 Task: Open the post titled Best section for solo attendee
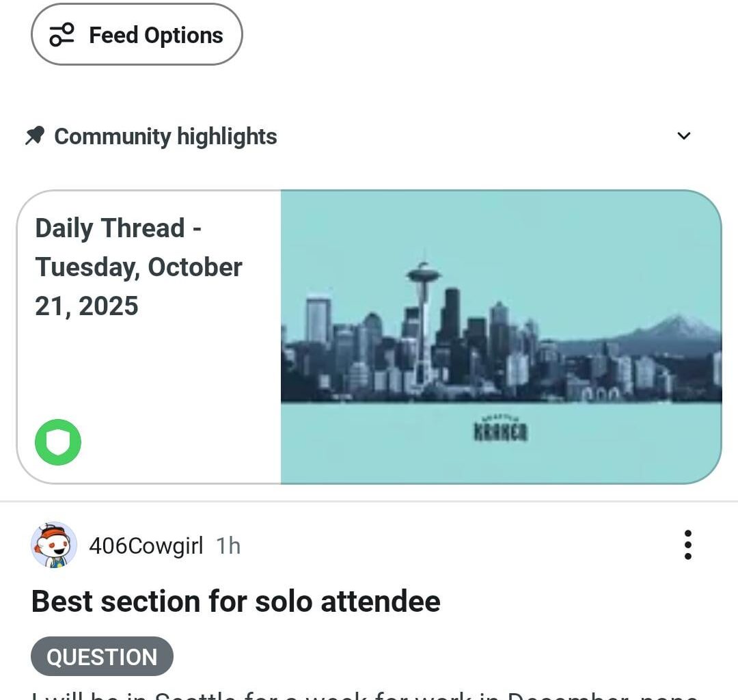[236, 602]
